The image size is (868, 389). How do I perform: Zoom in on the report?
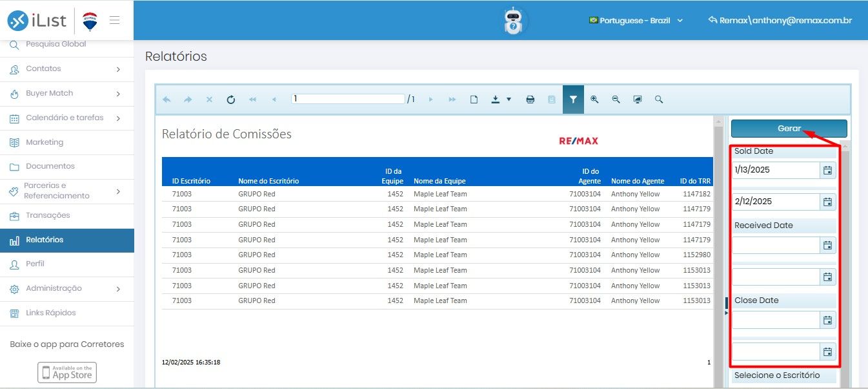pos(594,100)
